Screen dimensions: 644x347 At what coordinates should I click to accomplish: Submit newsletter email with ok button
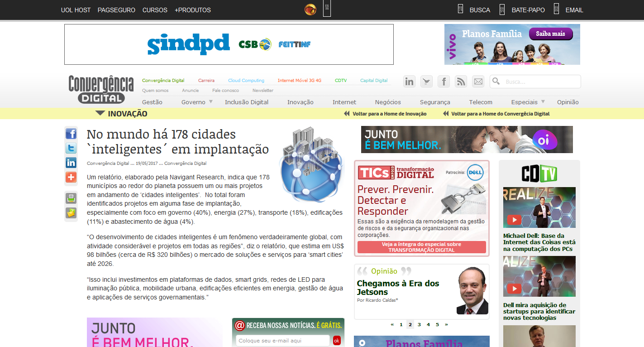coord(337,341)
